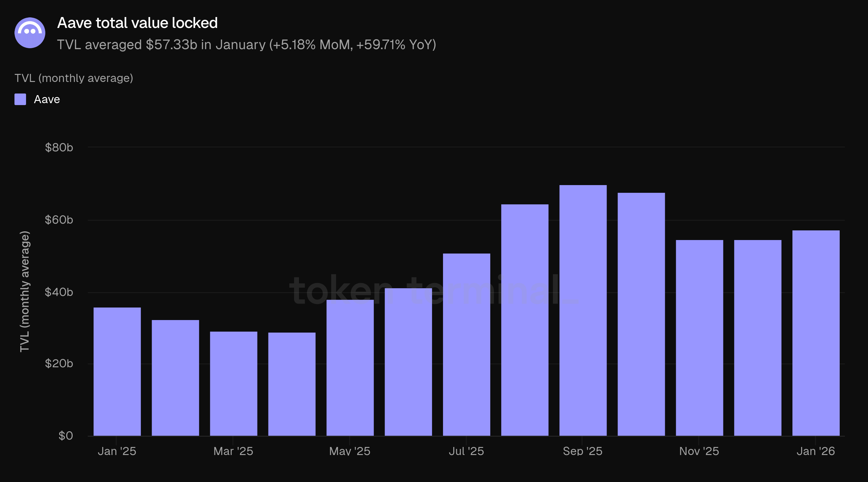Select the Jan '26 bar
The image size is (868, 482).
816,333
